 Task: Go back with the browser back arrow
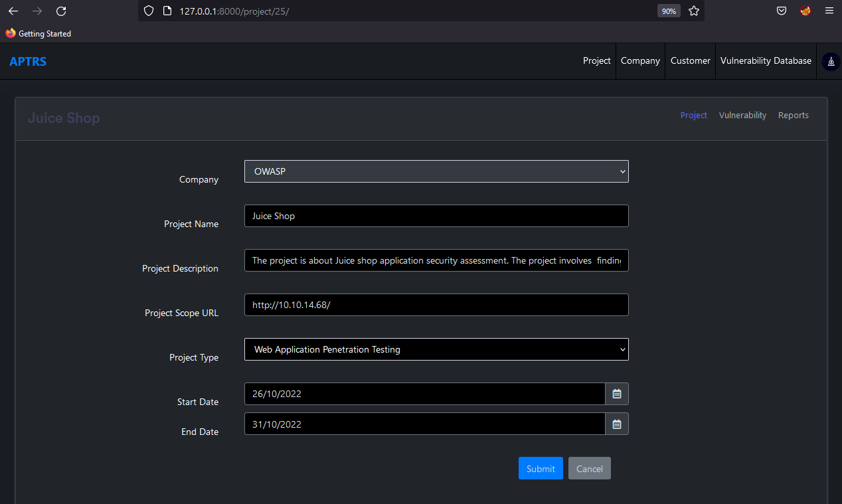point(13,11)
